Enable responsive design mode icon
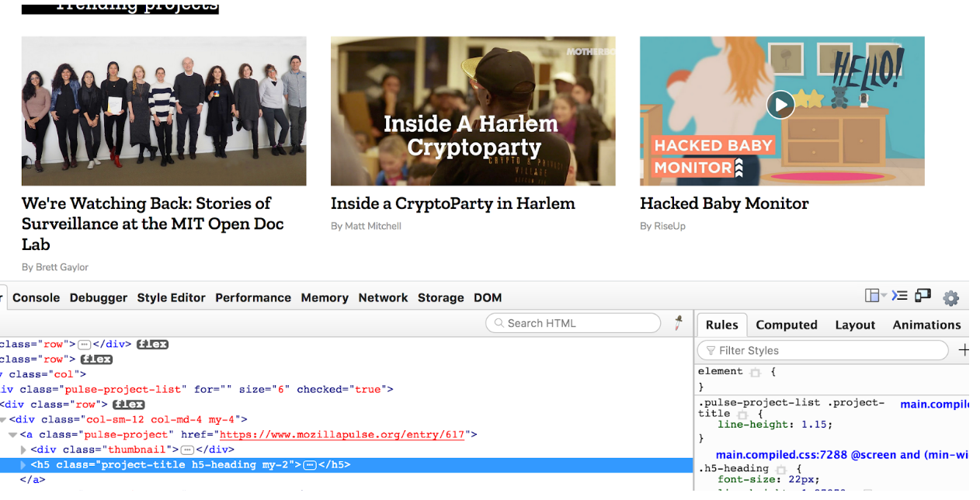The width and height of the screenshot is (980, 500). pyautogui.click(x=923, y=295)
